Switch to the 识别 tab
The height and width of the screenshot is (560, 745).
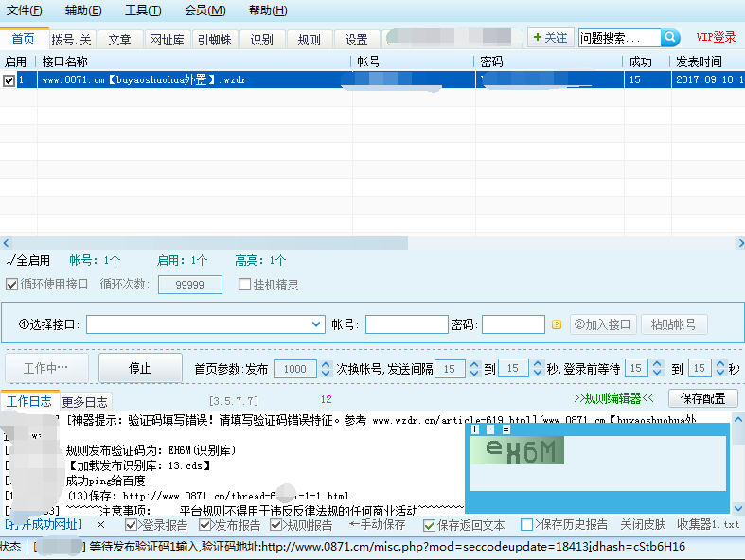(262, 40)
